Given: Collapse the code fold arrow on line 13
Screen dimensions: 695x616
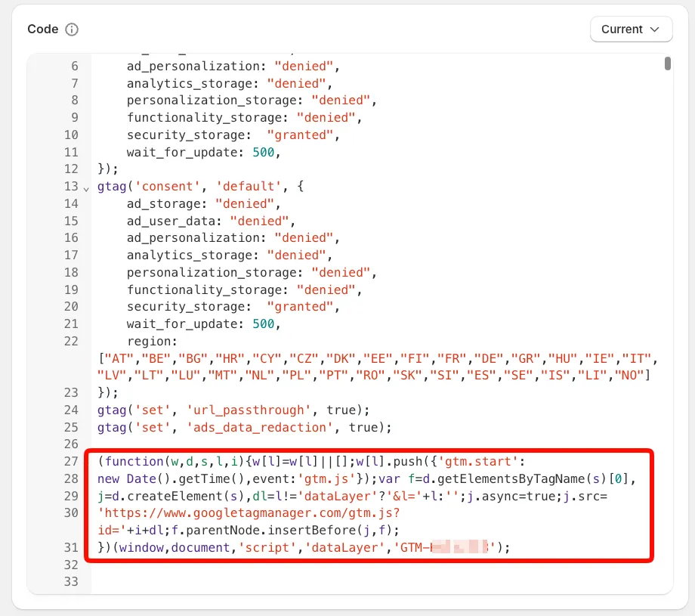Looking at the screenshot, I should click(x=86, y=189).
